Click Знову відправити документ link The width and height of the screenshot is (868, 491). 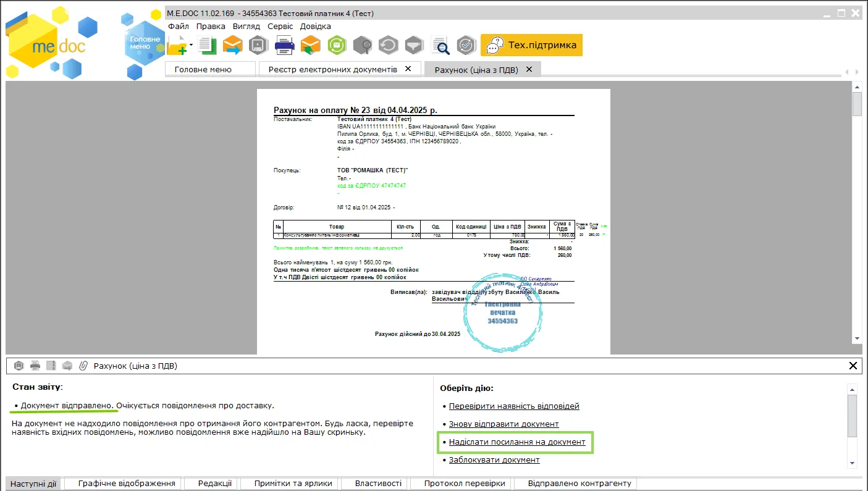pos(504,424)
